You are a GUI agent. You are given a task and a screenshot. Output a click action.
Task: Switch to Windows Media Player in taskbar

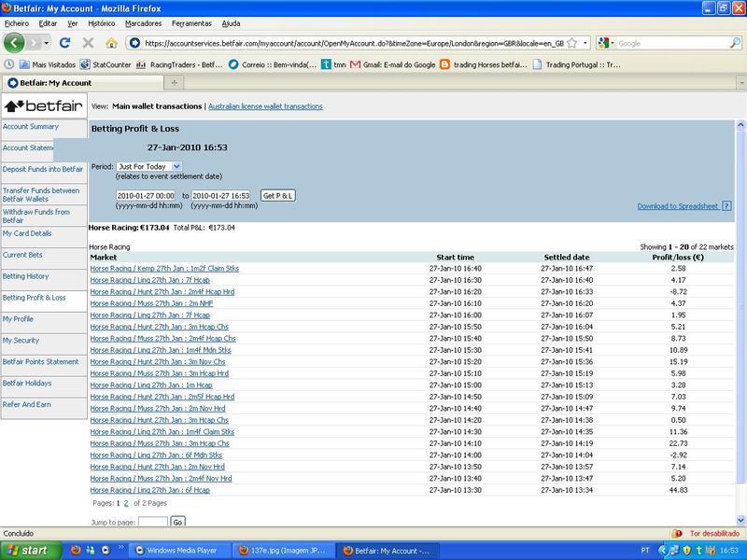point(180,551)
